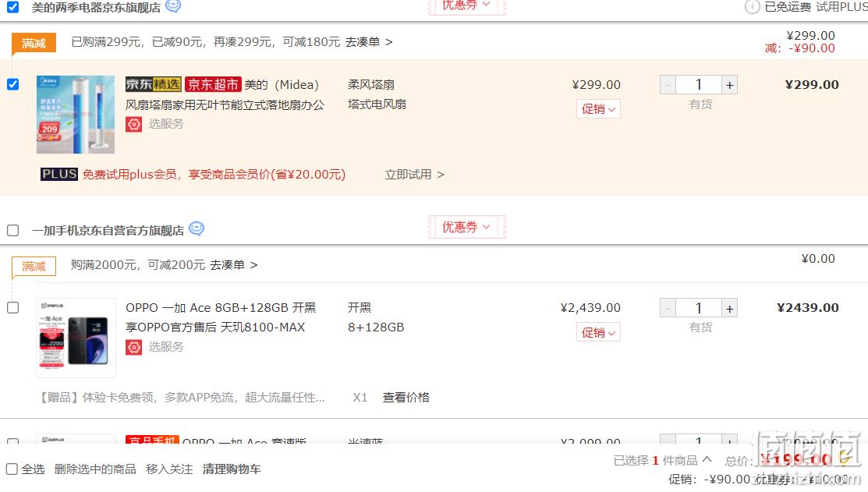Click the 开黑 color variant text
The height and width of the screenshot is (492, 868).
click(360, 308)
